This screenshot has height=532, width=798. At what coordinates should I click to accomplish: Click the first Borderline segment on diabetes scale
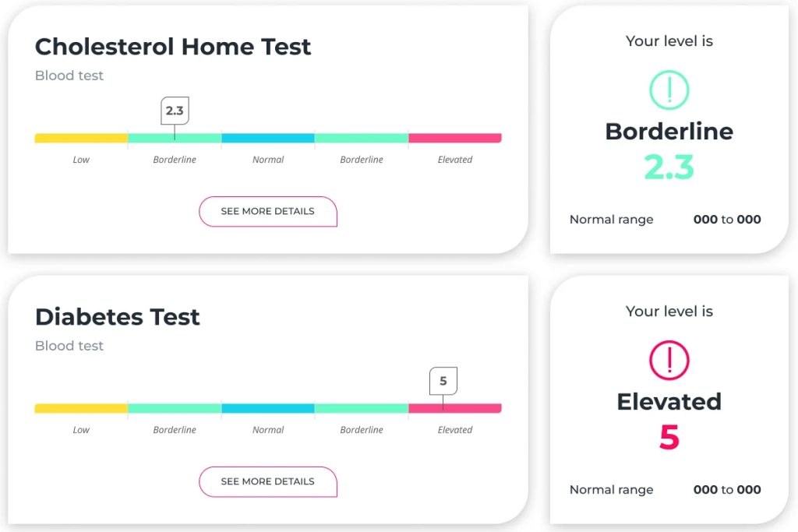coord(175,407)
